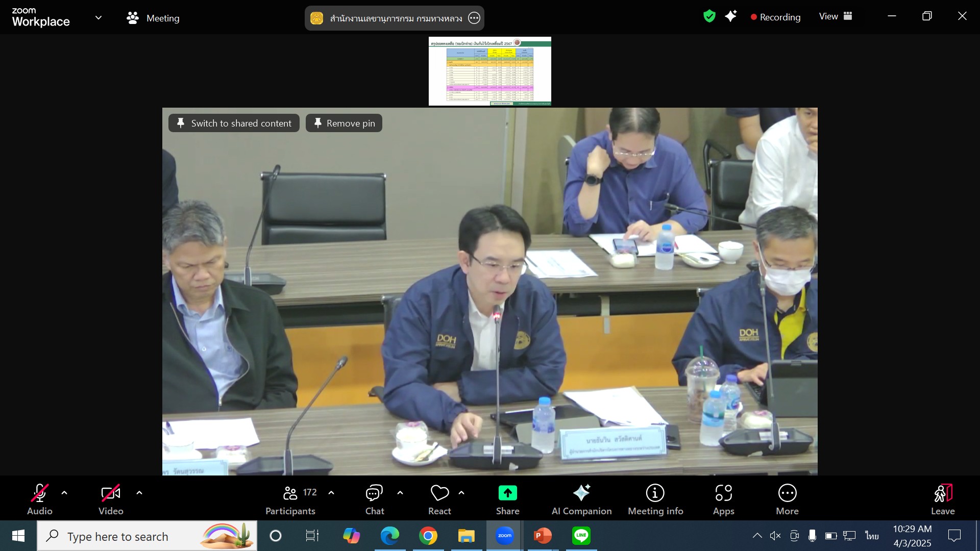This screenshot has width=980, height=551.
Task: Open the View layout menu
Action: point(836,16)
